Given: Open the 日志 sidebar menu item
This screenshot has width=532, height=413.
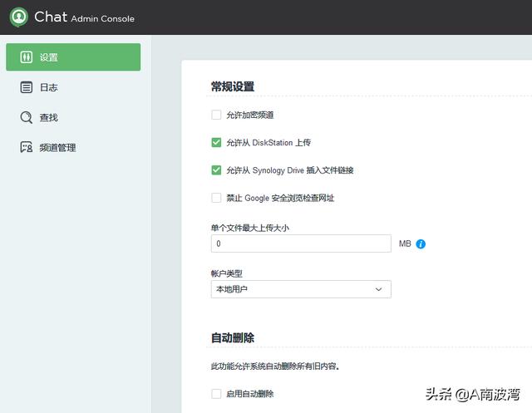Looking at the screenshot, I should (x=73, y=87).
